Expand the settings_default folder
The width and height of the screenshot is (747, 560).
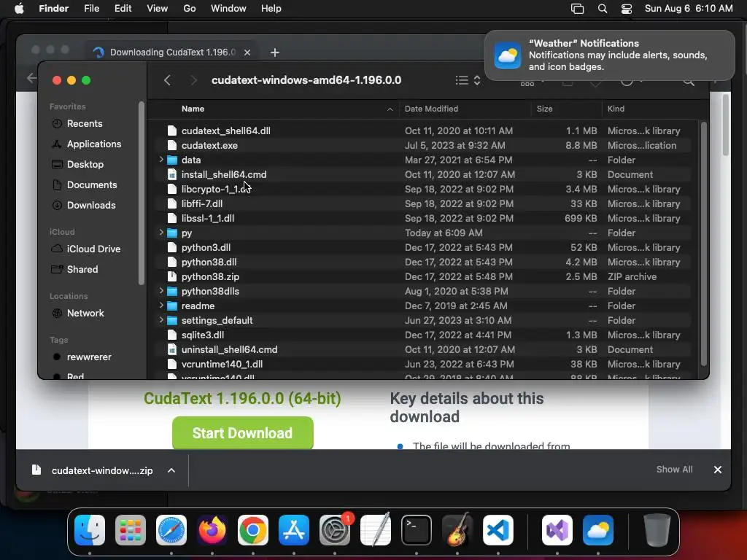point(161,320)
